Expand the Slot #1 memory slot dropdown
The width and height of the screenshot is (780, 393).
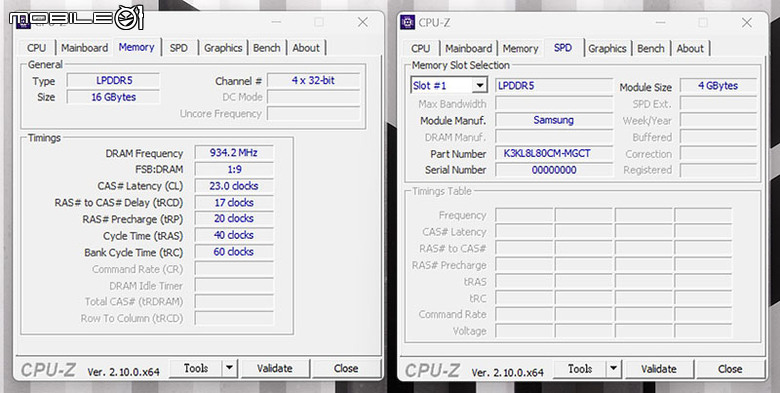click(480, 86)
